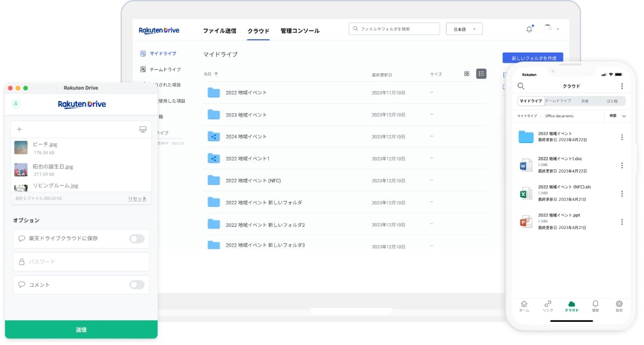644x345 pixels.
Task: Tap the phone search magnifier icon
Action: coord(521,86)
